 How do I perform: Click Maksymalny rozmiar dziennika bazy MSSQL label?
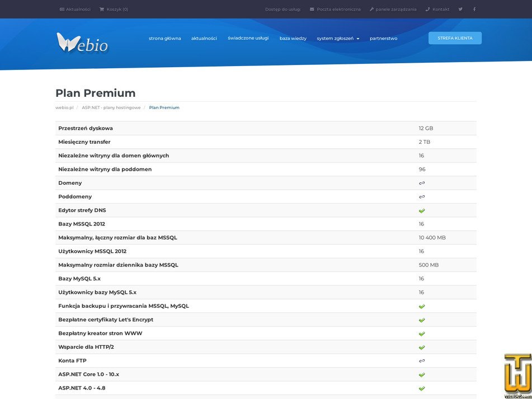click(118, 265)
